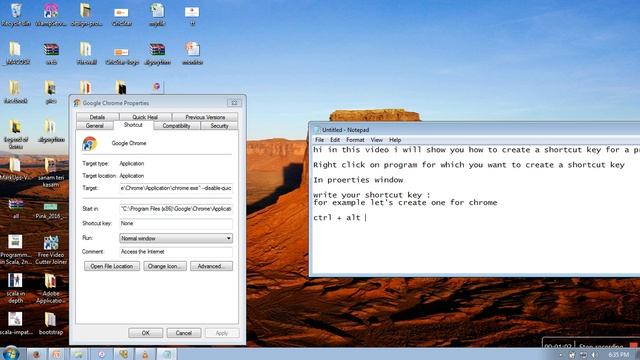Expand the Run 'Normal window' dropdown

click(x=176, y=238)
